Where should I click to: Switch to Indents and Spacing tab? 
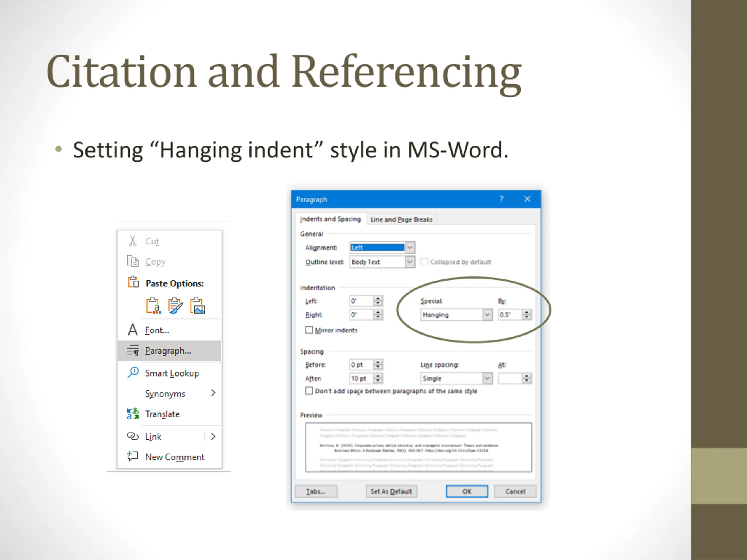(330, 219)
